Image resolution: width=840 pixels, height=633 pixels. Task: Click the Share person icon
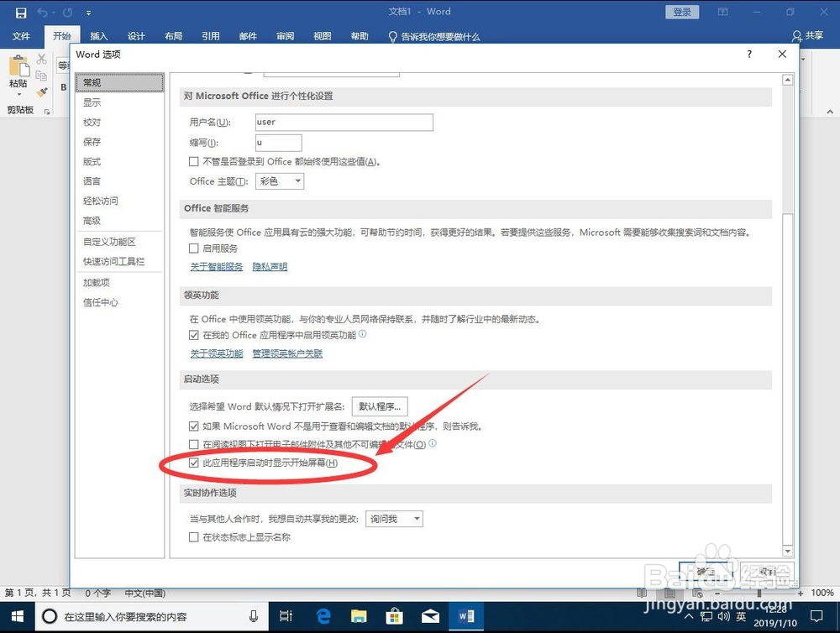pos(796,36)
